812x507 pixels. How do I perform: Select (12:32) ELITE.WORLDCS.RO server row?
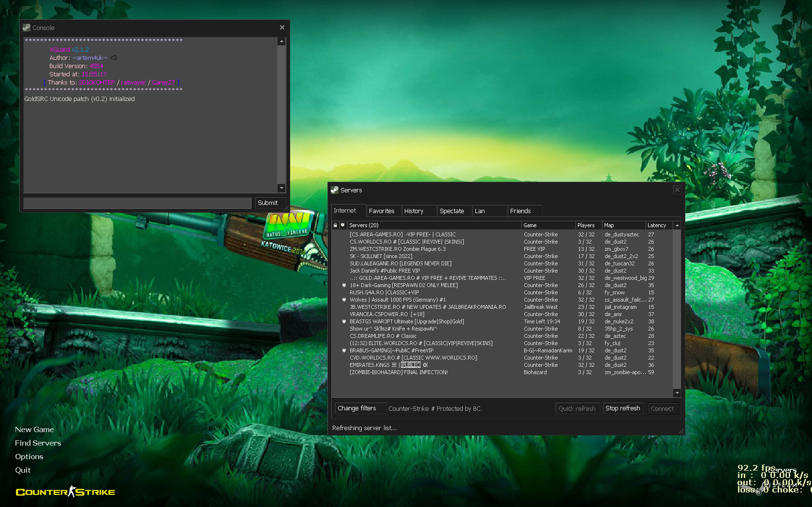(x=502, y=343)
